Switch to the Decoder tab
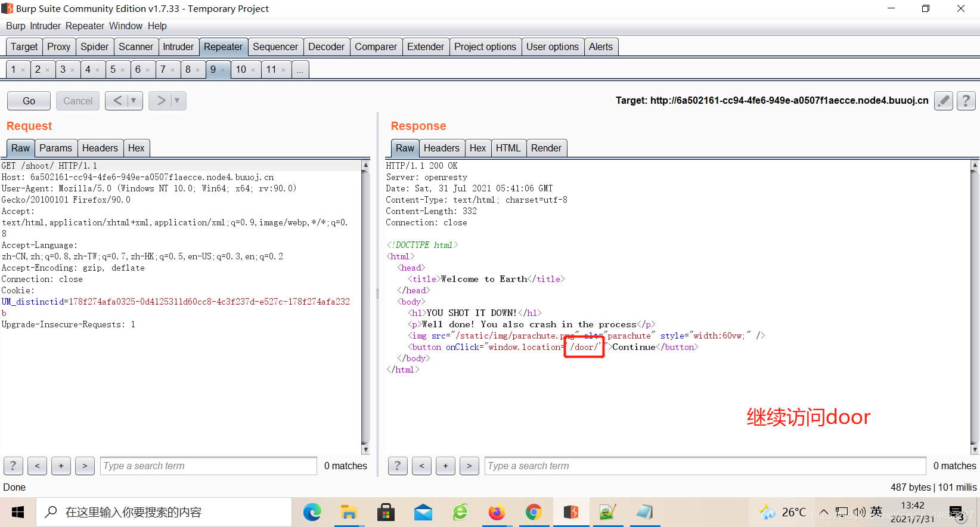Viewport: 980px width, 527px height. (x=326, y=46)
